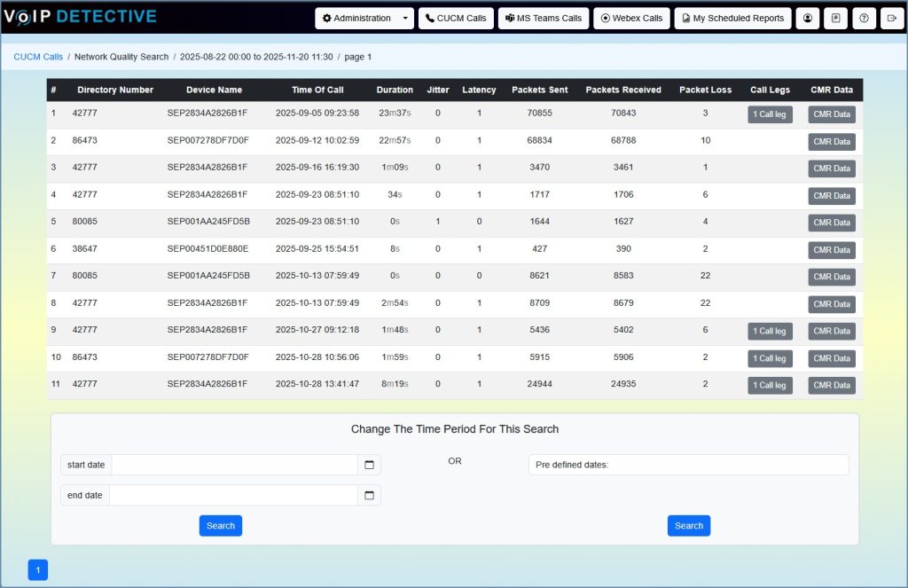The height and width of the screenshot is (588, 908).
Task: Click the help question mark icon
Action: [864, 18]
